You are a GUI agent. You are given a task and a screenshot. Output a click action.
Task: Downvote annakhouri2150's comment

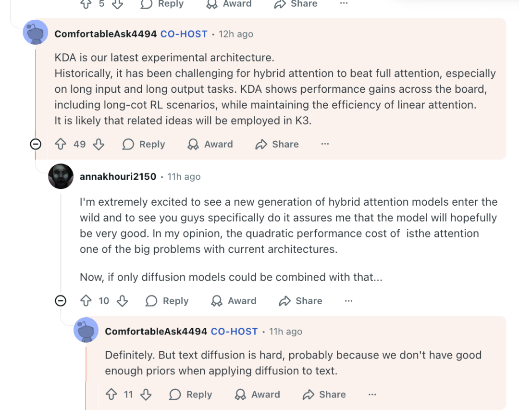point(123,301)
